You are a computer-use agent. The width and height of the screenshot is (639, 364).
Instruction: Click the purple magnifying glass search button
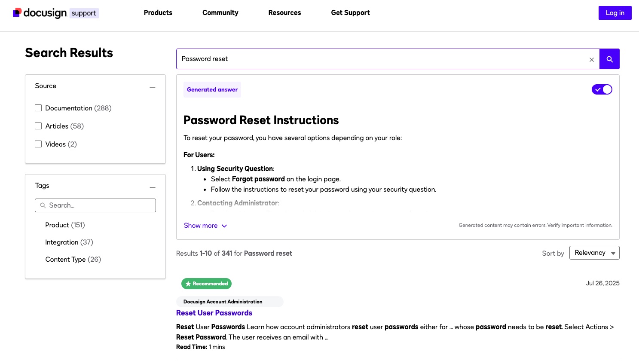(x=609, y=59)
